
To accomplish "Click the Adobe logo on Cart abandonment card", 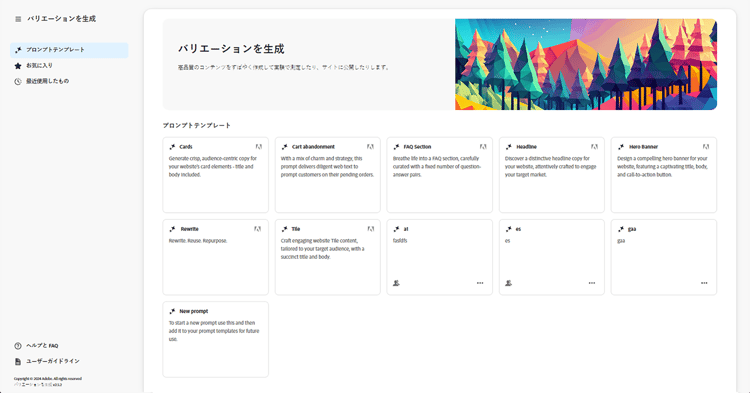I will (371, 147).
